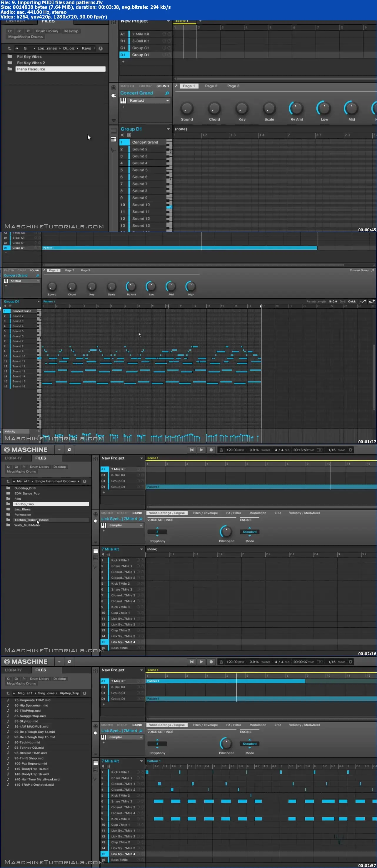This screenshot has width=377, height=868.
Task: Open the dropdown arrow beside MASCHINE logo, 00:02:16 frame
Action: tap(59, 449)
